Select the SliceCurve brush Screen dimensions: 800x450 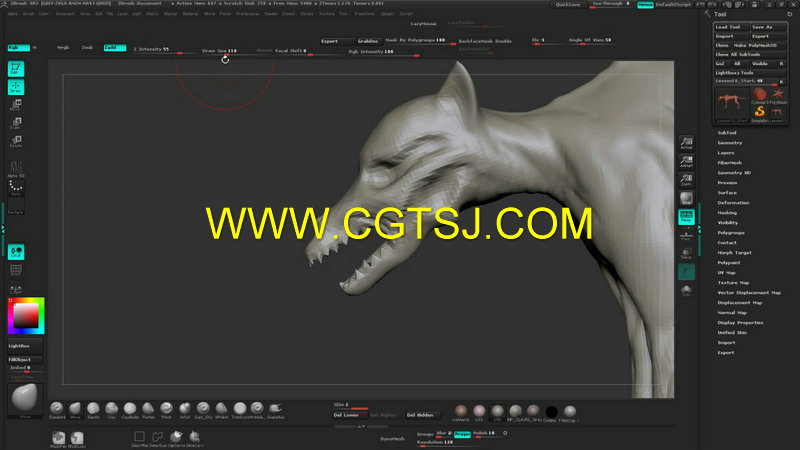[x=194, y=438]
